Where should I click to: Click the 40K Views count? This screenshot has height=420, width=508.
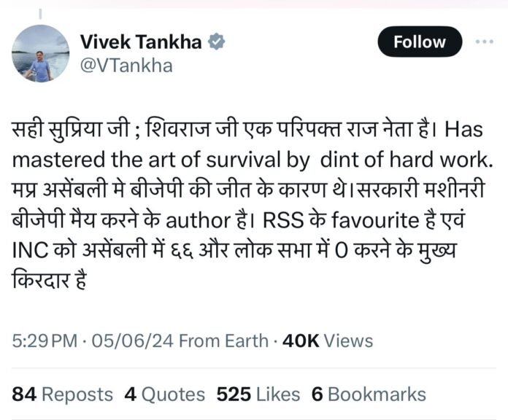click(328, 341)
